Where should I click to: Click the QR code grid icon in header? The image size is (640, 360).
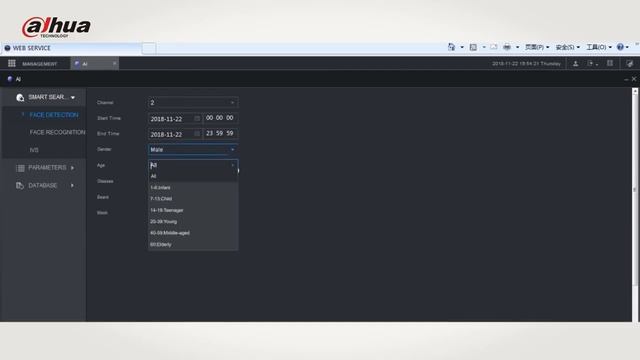(610, 63)
